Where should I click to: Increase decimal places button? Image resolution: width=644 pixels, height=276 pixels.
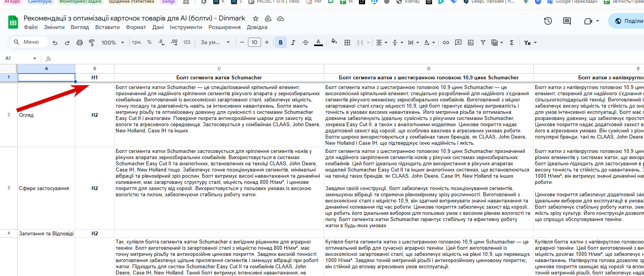174,42
